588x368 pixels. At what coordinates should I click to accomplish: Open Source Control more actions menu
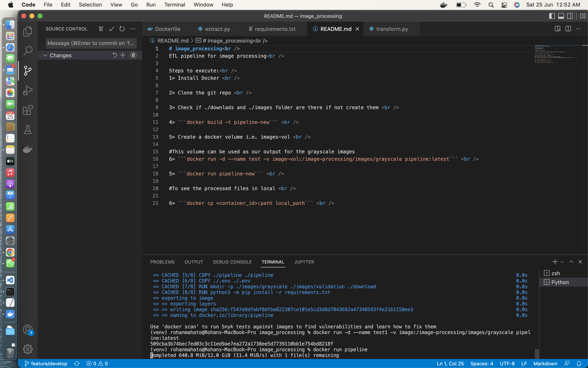click(x=133, y=29)
